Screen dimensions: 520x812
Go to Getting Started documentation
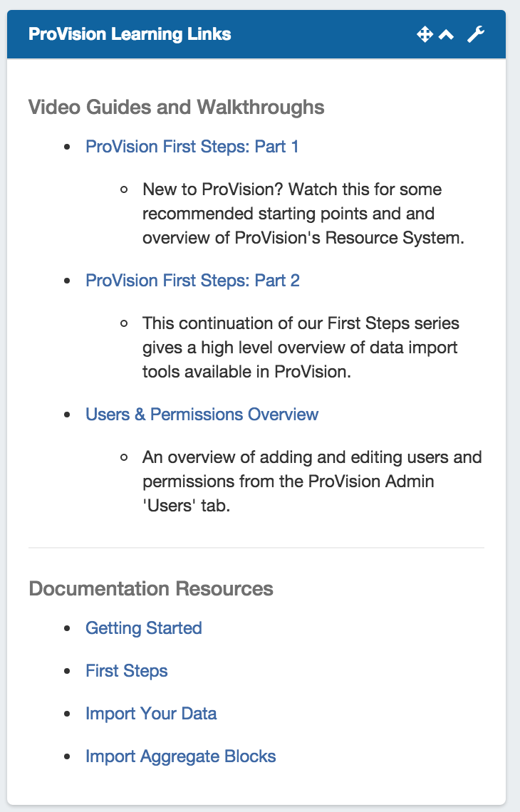tap(143, 628)
